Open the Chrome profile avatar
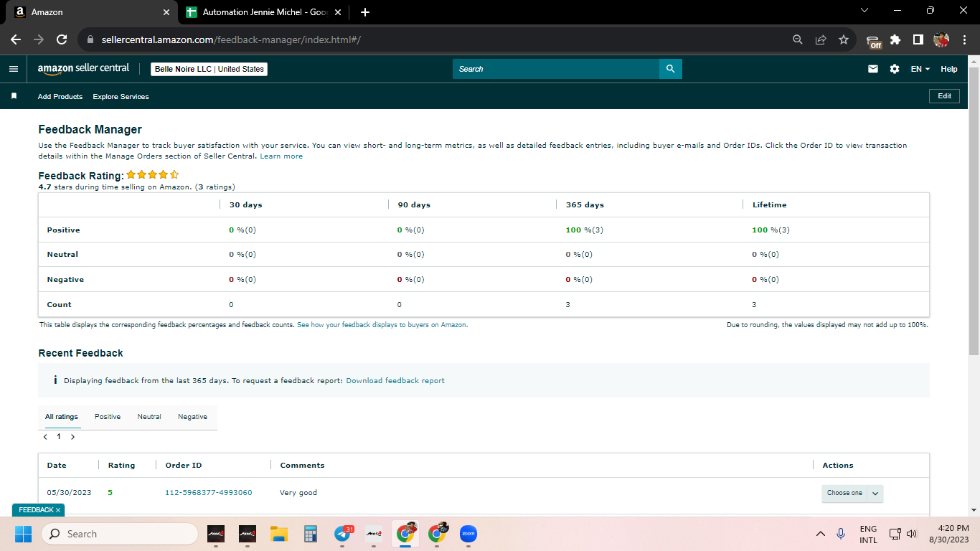The height and width of the screenshot is (551, 980). 941,39
